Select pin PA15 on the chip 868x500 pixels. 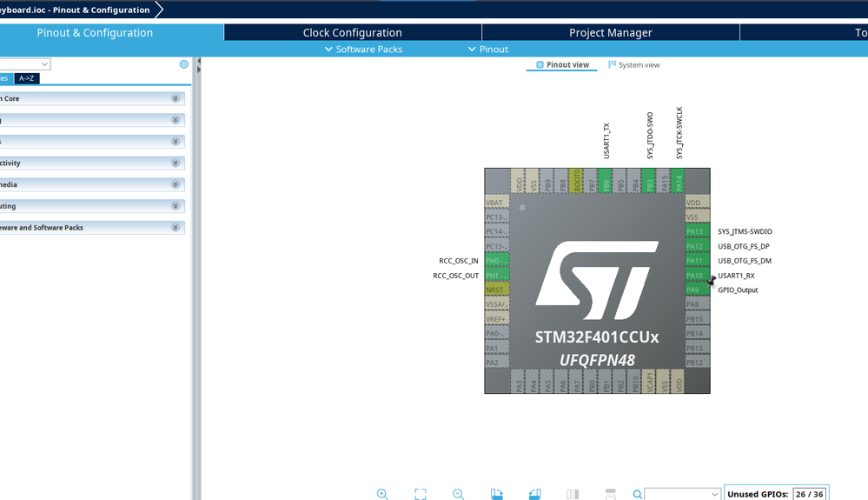coord(665,181)
